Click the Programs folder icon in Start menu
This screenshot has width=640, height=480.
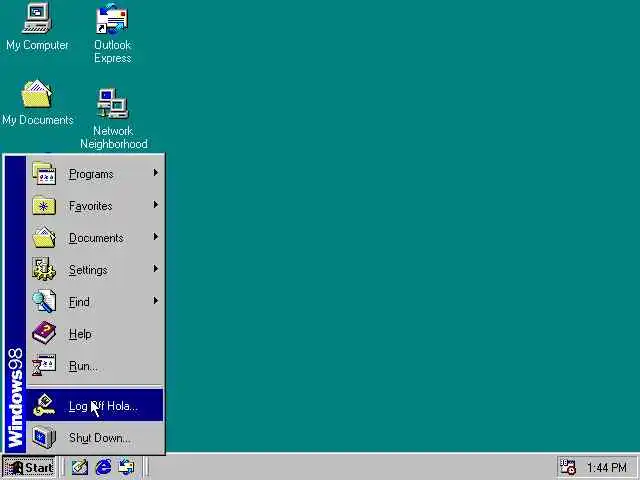pyautogui.click(x=44, y=173)
